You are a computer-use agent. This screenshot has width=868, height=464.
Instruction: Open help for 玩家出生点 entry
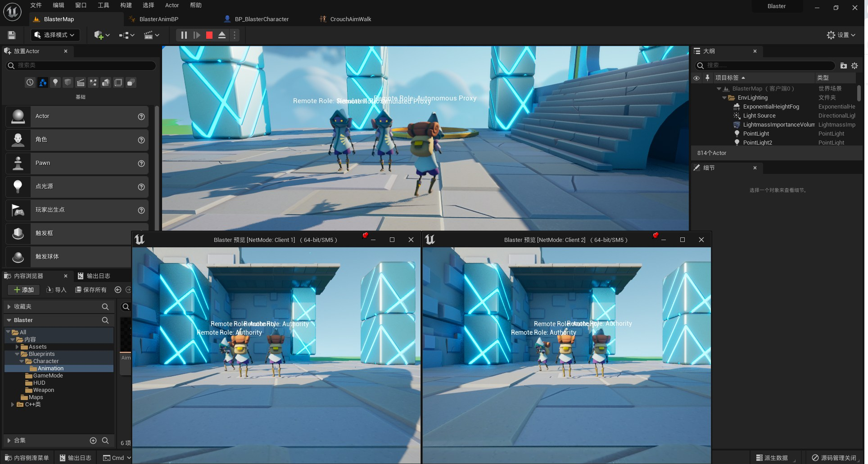tap(141, 210)
